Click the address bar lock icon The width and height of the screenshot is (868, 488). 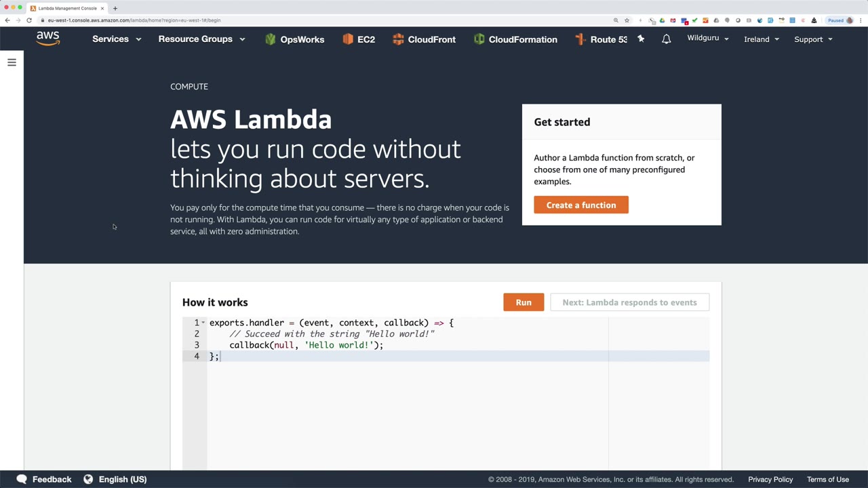43,20
